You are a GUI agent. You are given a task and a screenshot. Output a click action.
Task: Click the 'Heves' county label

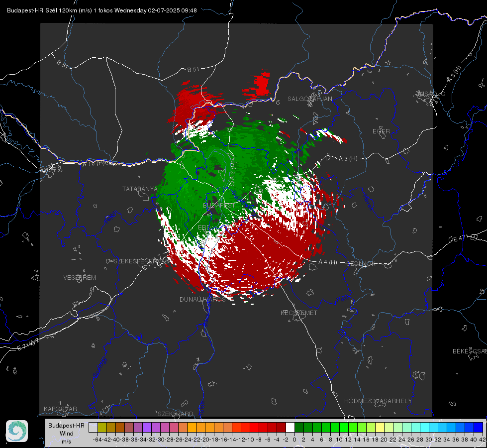point(368,202)
